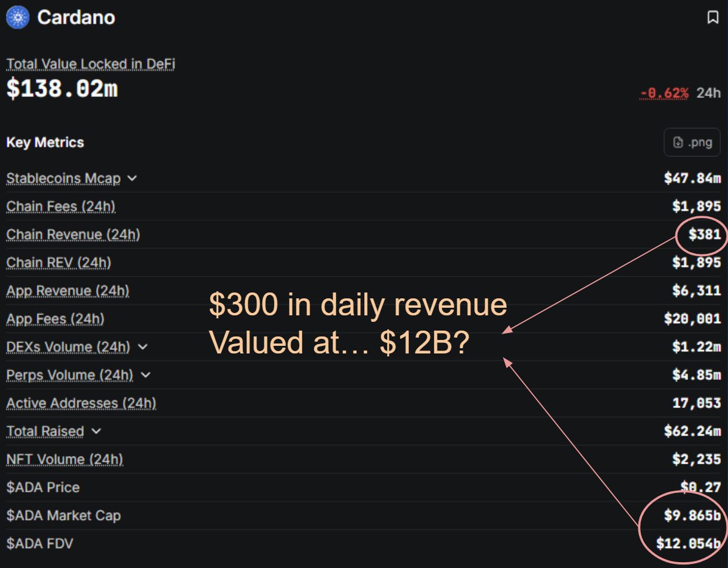Click the $ADA Market Cap value
This screenshot has height=568, width=728.
coord(692,516)
